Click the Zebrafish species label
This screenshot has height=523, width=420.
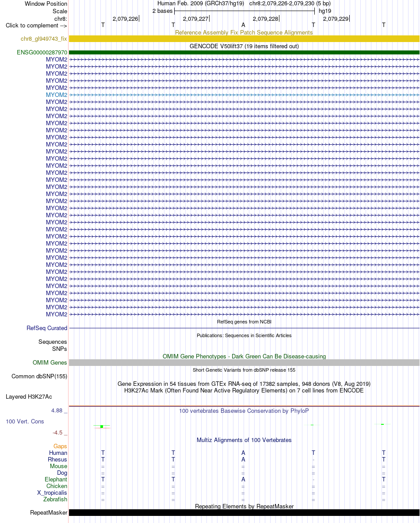(55, 500)
